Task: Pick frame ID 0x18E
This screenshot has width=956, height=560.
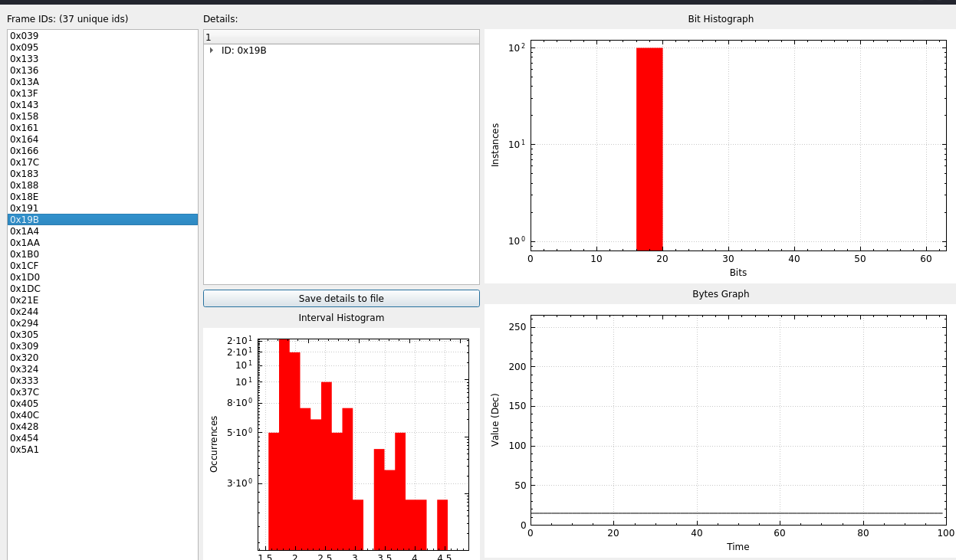Action: click(25, 197)
